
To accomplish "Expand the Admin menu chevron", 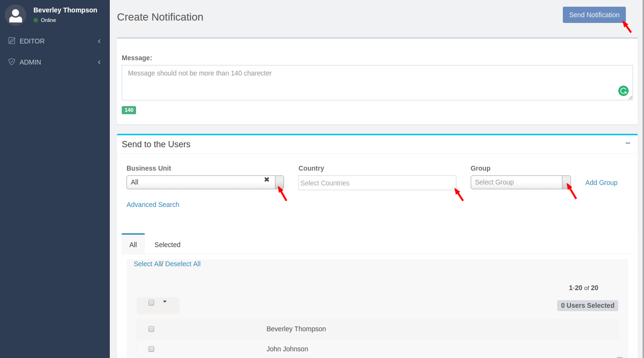I will tap(99, 62).
